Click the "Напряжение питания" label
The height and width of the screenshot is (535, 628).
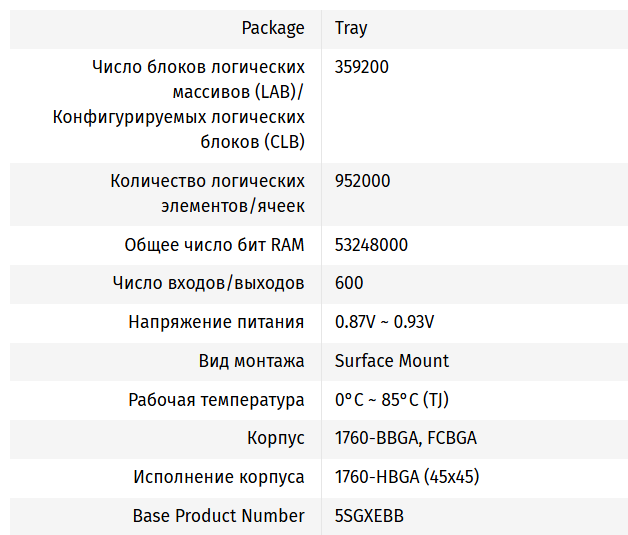(216, 322)
